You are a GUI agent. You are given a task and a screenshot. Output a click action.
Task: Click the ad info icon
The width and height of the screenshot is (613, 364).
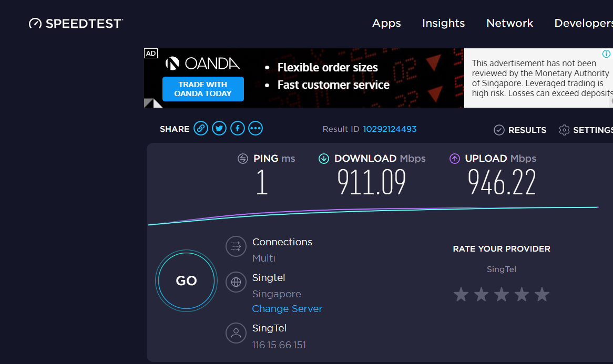pyautogui.click(x=606, y=54)
